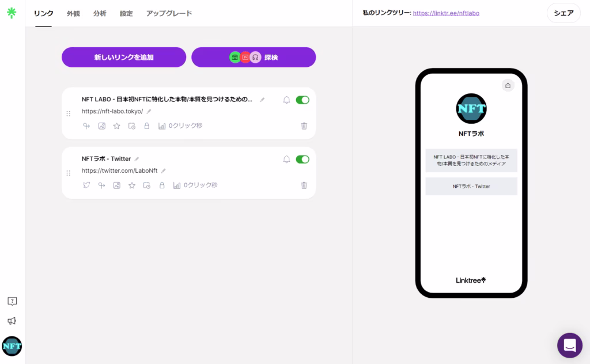Edit the nft-labo.tokyo URL pencil
The image size is (590, 364).
(x=149, y=111)
